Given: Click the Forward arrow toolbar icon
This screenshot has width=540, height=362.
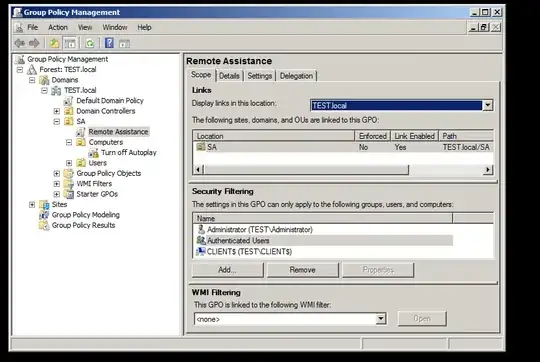Looking at the screenshot, I should tap(34, 43).
